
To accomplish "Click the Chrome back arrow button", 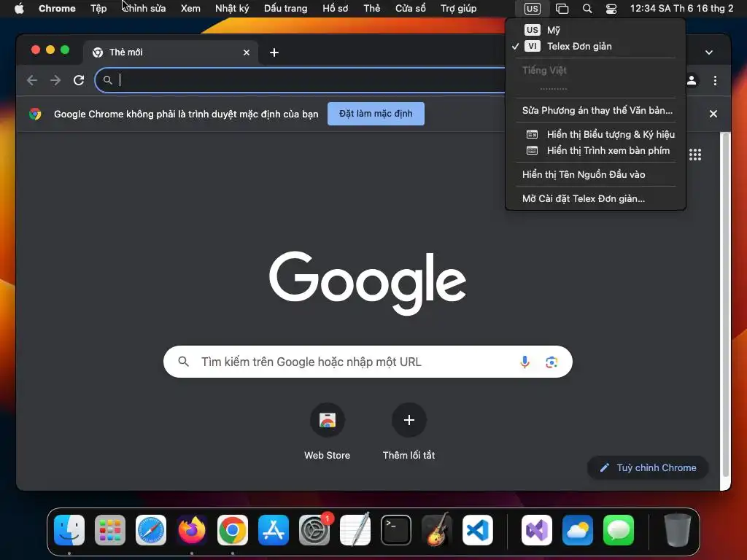I will [32, 80].
